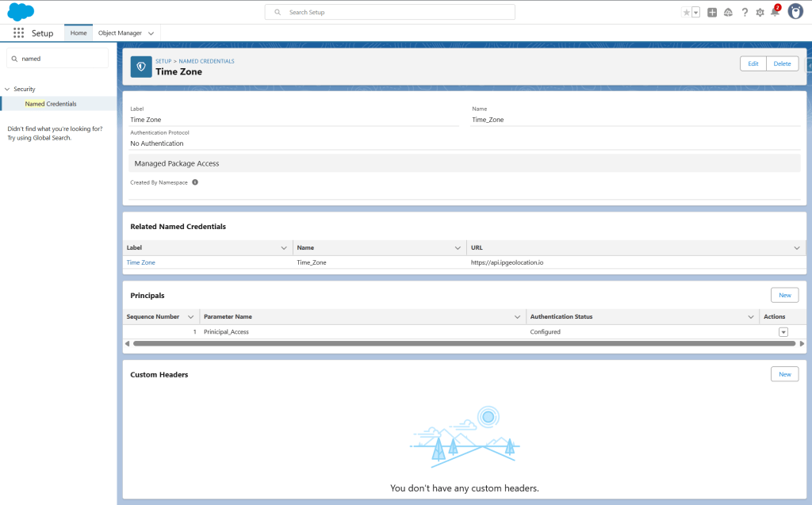This screenshot has width=812, height=505.
Task: Open the App Launcher grid icon
Action: [19, 33]
